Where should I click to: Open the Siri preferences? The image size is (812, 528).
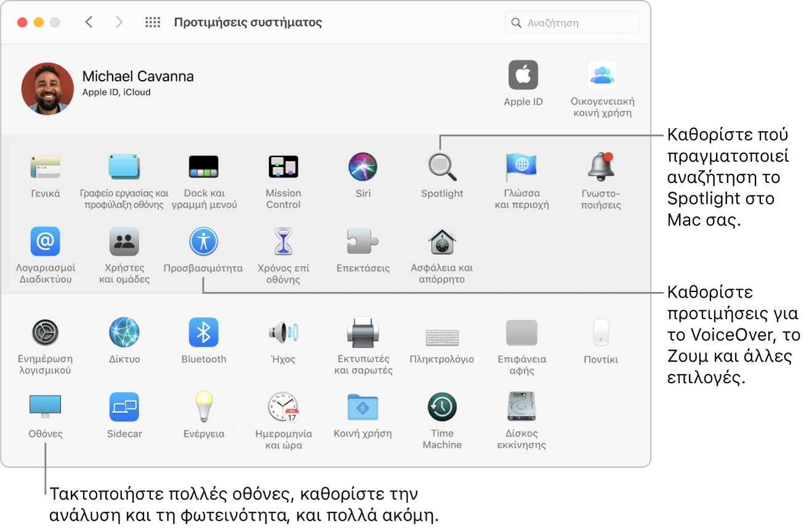(x=363, y=167)
